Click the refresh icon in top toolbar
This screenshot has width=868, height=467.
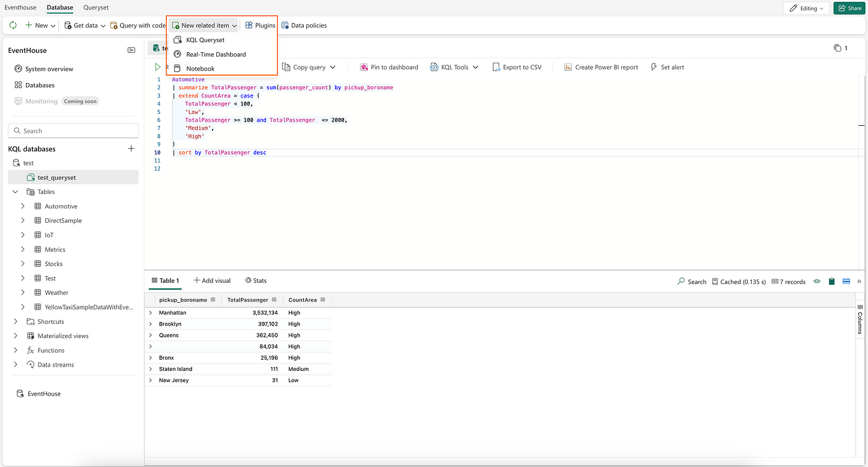point(13,25)
